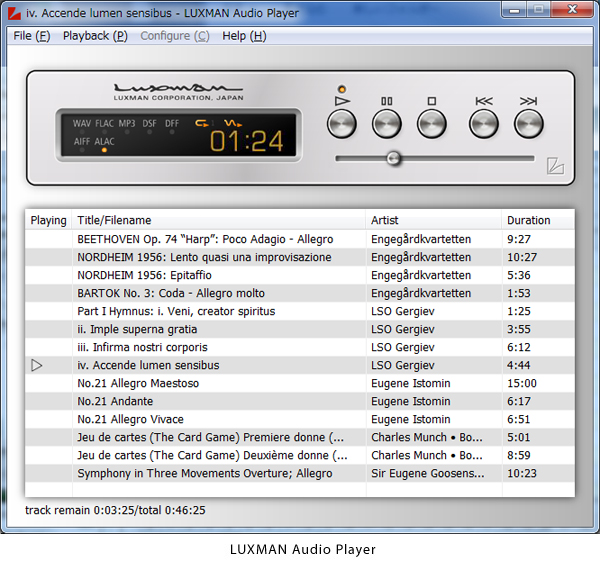Click the Duration column header

click(x=528, y=220)
